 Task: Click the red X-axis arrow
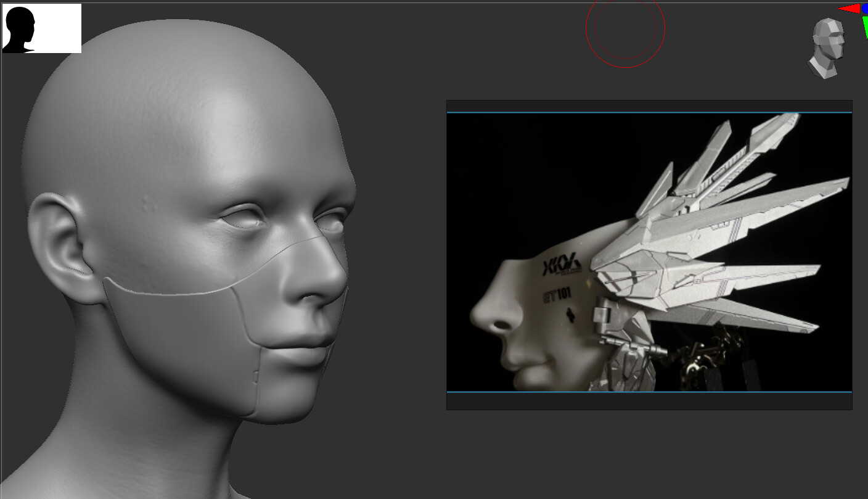[x=850, y=9]
